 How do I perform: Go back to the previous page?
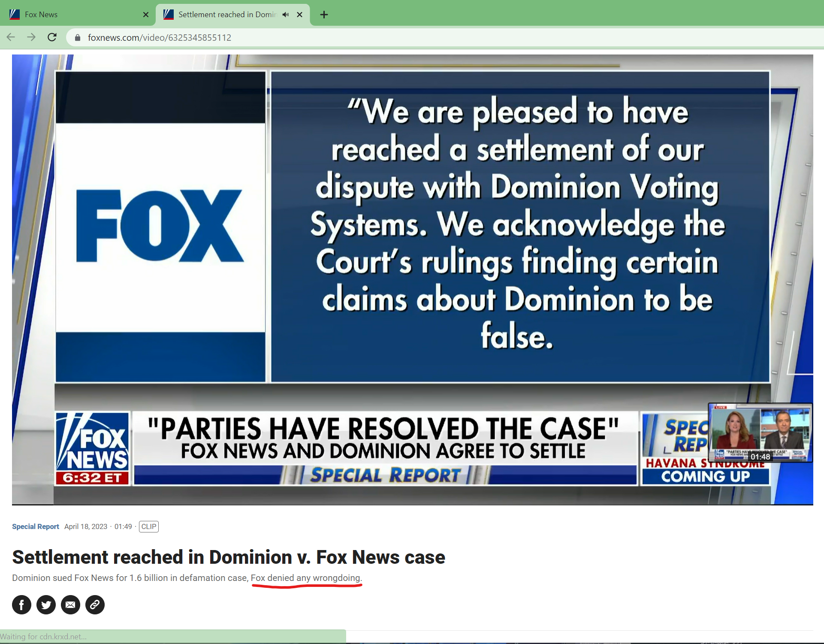11,37
